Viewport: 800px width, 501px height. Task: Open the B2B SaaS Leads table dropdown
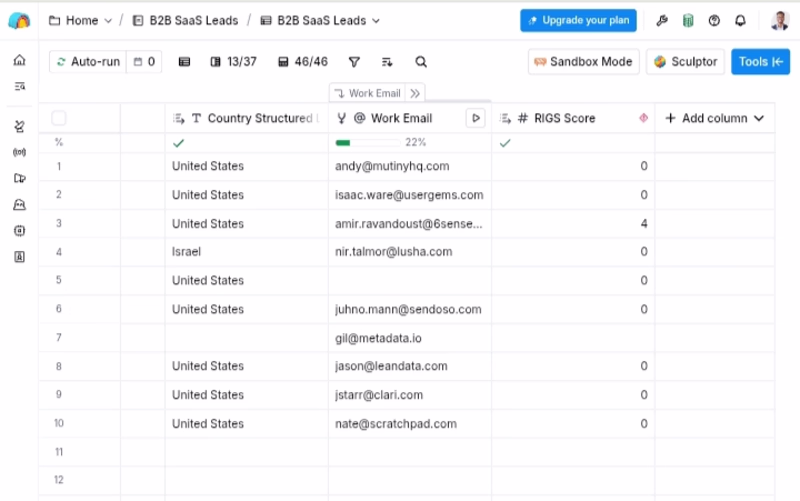tap(320, 21)
